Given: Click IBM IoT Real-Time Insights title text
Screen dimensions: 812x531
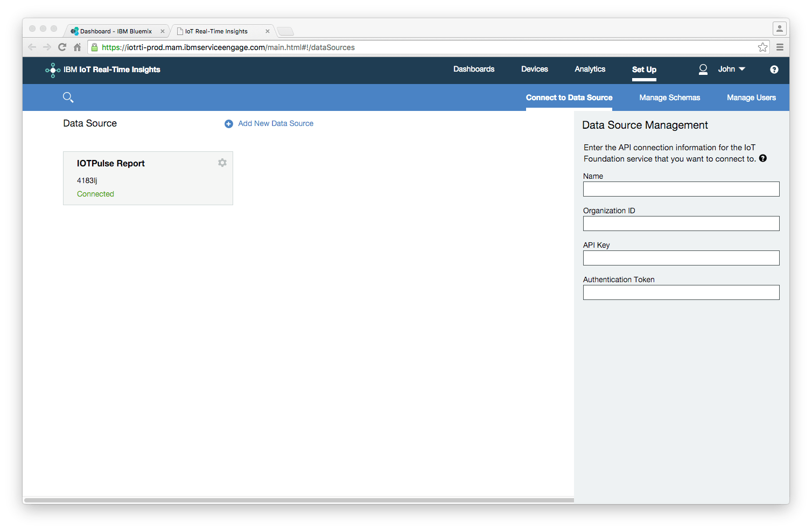Looking at the screenshot, I should [112, 70].
